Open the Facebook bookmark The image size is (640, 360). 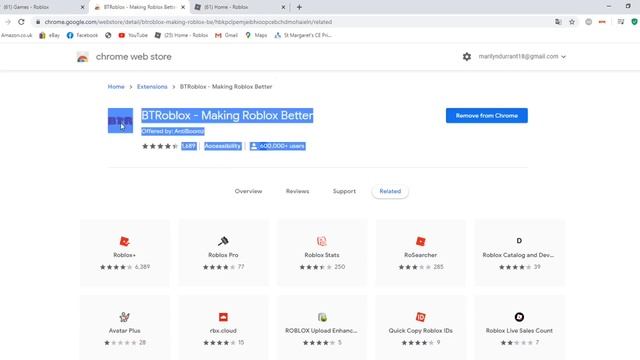click(x=82, y=36)
